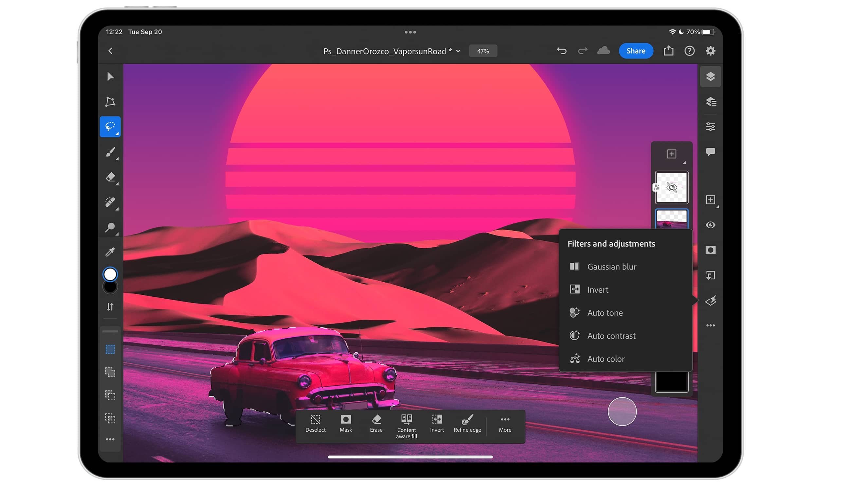The width and height of the screenshot is (868, 488).
Task: Choose Invert in Filters and adjustments
Action: pyautogui.click(x=625, y=290)
